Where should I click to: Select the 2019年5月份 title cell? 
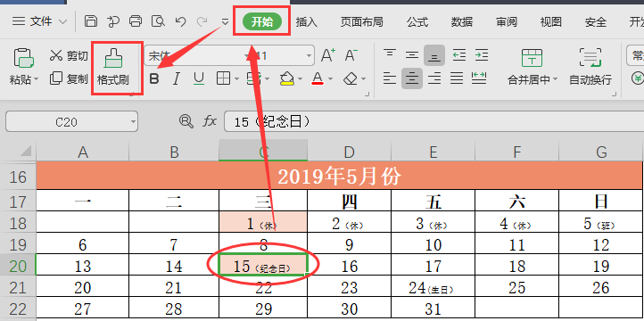tap(339, 177)
